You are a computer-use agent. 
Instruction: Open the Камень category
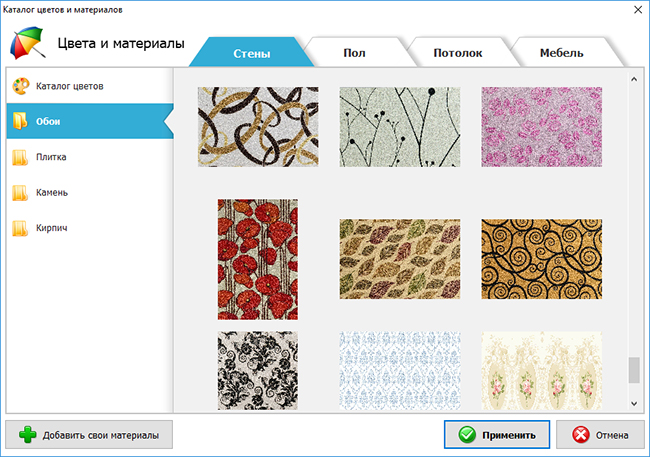pos(90,192)
